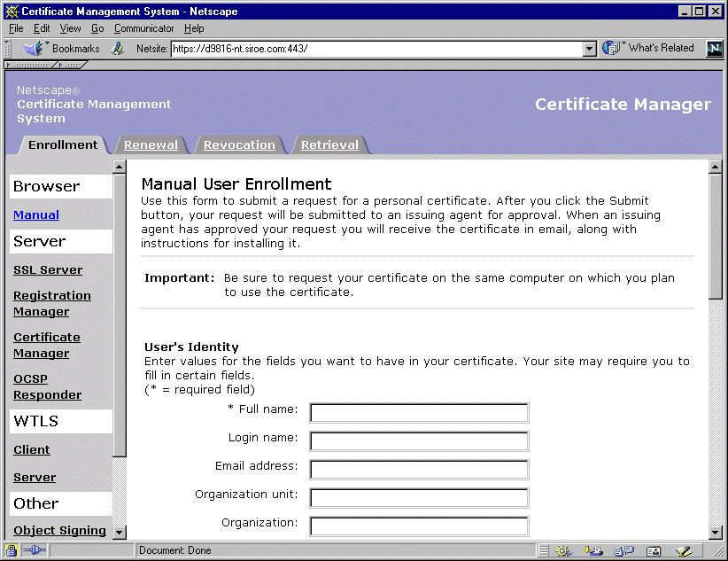Viewport: 728px width, 561px height.
Task: Click the Email address input field
Action: [x=419, y=469]
